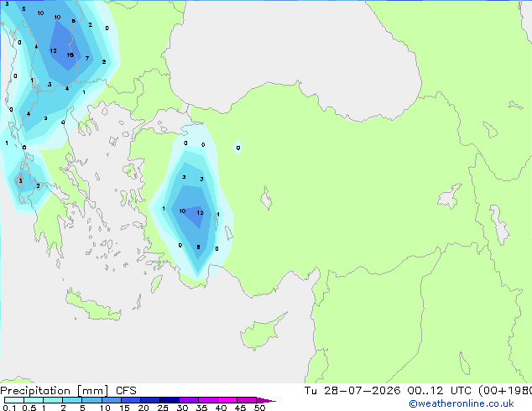Select the legend swatch between 20 and 25
The width and height of the screenshot is (532, 411).
(150, 400)
